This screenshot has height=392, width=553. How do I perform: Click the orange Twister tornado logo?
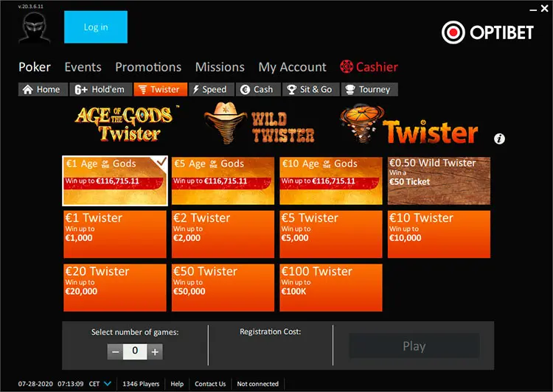coord(409,125)
